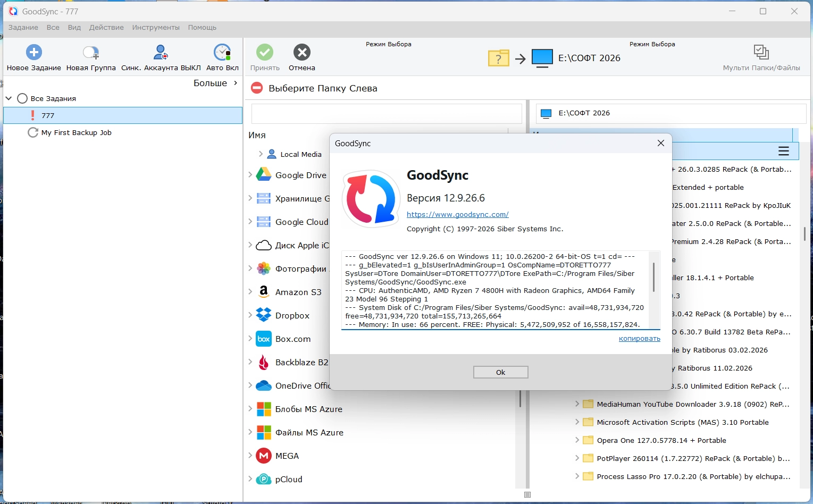This screenshot has width=813, height=504.
Task: Click Ok in the GoodSync dialog
Action: tap(501, 372)
